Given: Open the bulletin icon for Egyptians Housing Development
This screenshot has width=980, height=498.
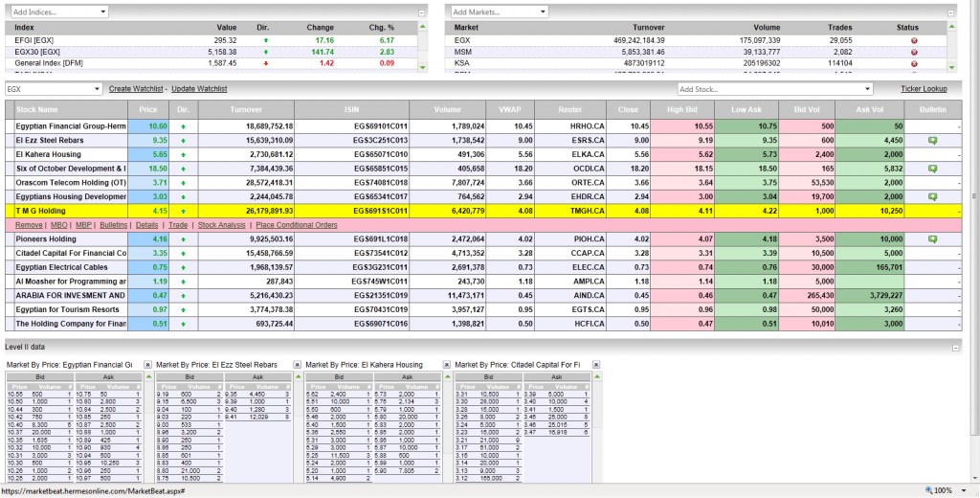Looking at the screenshot, I should pos(933,196).
